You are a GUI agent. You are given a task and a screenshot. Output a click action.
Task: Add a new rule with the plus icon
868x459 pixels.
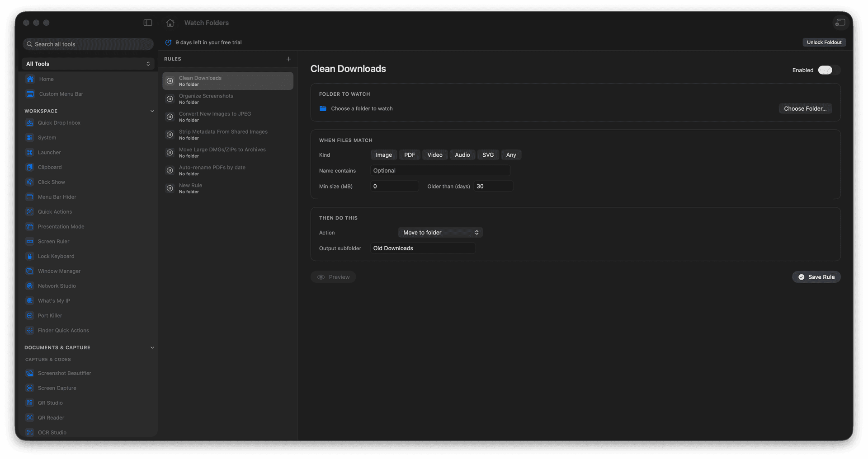pos(288,59)
